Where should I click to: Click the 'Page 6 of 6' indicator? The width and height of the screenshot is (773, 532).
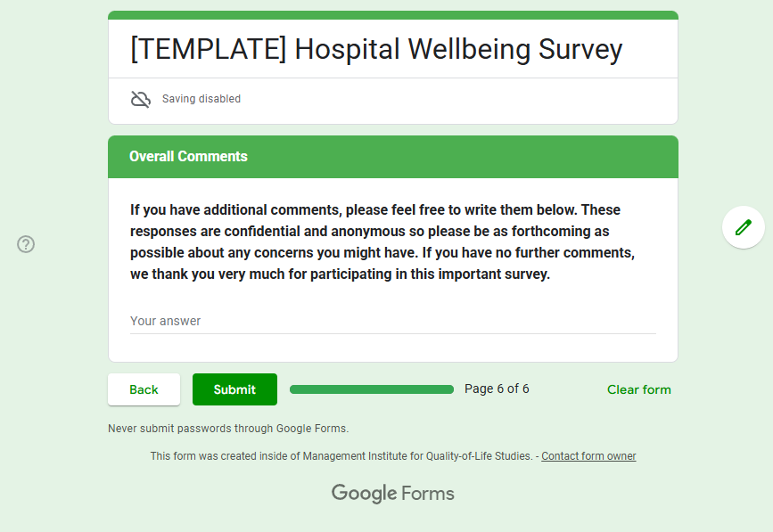[497, 389]
